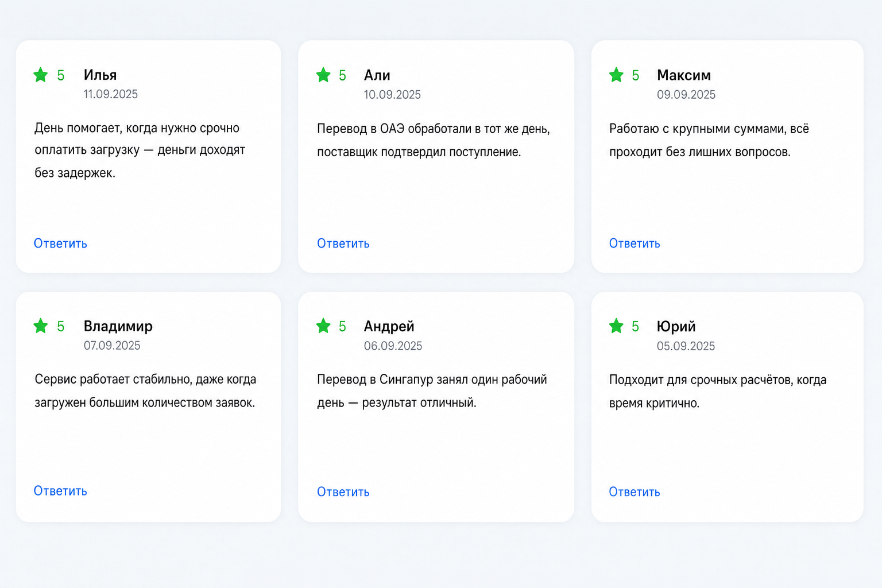Image resolution: width=882 pixels, height=588 pixels.
Task: Select reviewer name Андрей
Action: click(x=389, y=326)
